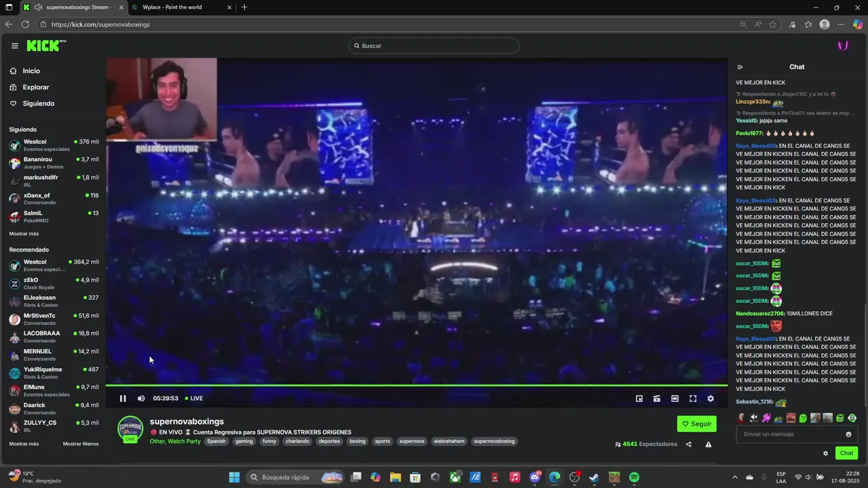
Task: Click the Buscar search field
Action: click(434, 45)
